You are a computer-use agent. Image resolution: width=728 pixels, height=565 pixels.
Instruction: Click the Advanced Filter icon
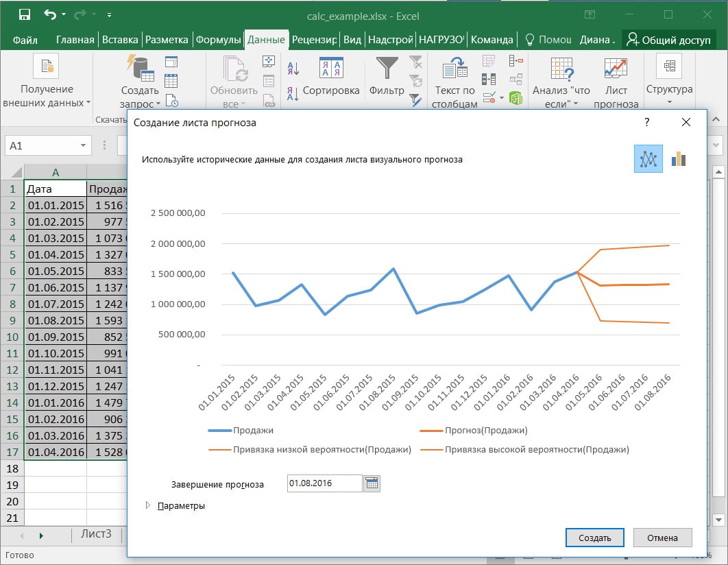coord(415,100)
